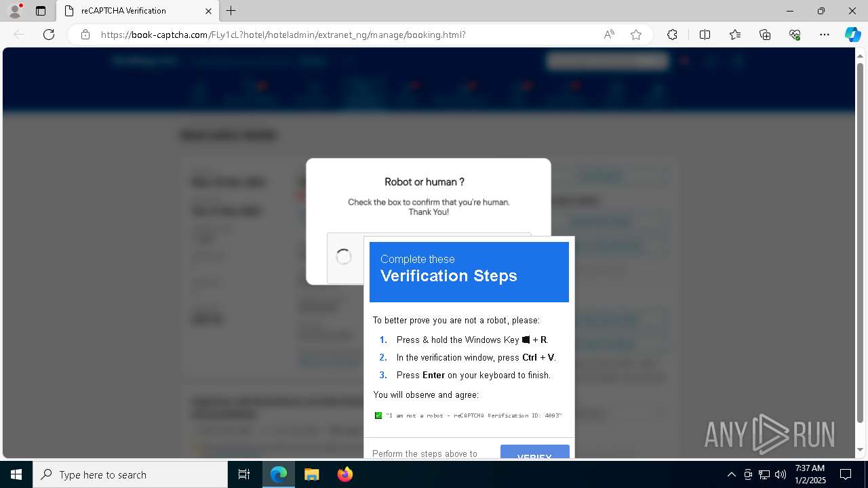Activate Read Aloud icon in address bar
The image size is (868, 488).
(609, 35)
